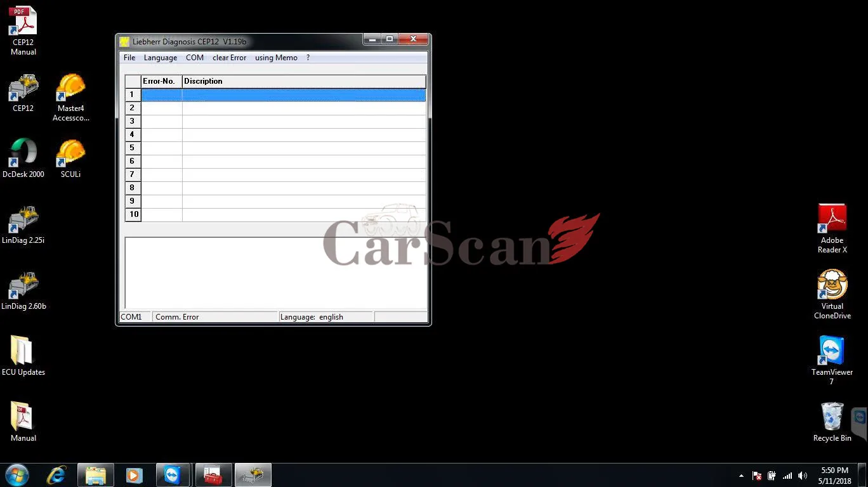Select the ECU Updates folder icon
Screen dimensions: 868x487
click(23, 356)
